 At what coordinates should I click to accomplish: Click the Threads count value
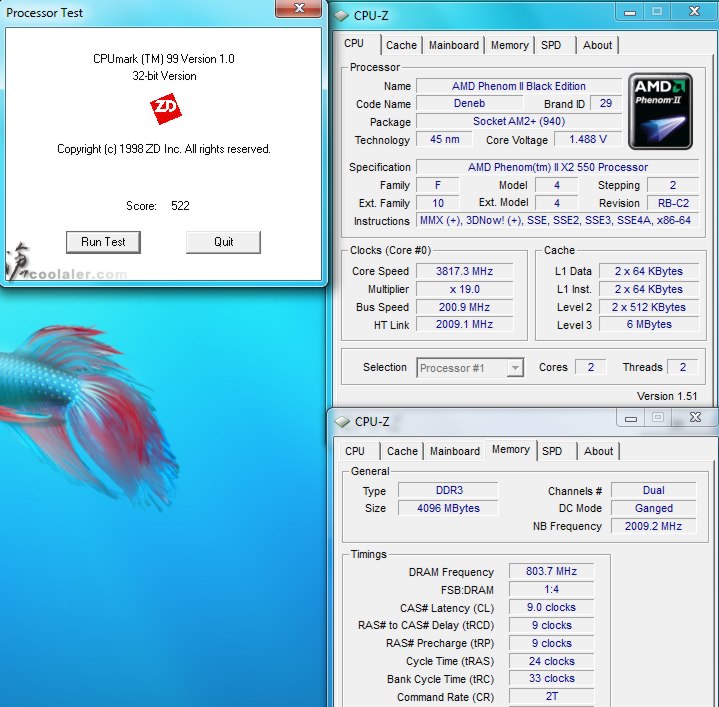(x=682, y=367)
